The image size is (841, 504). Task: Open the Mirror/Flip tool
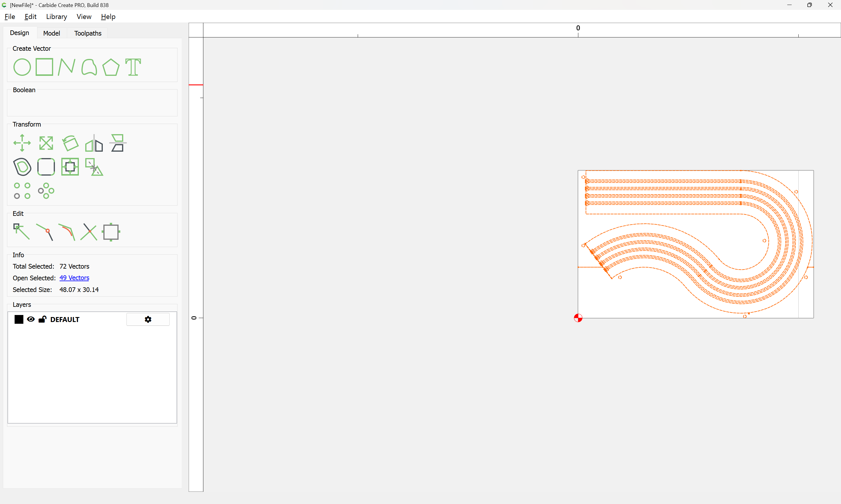[x=94, y=143]
